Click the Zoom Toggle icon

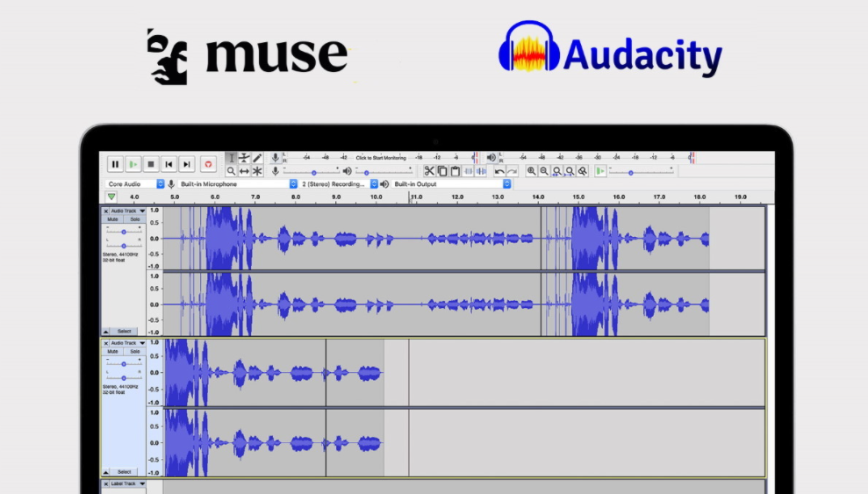583,171
